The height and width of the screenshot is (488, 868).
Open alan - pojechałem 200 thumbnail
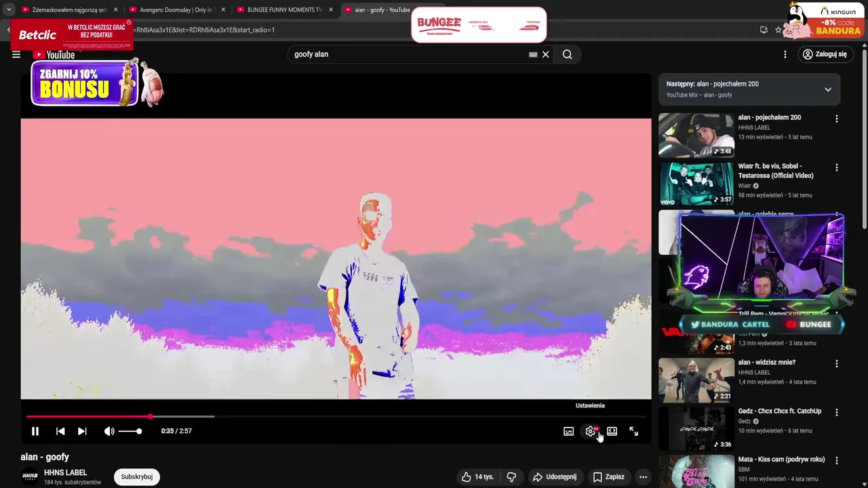[x=696, y=135]
